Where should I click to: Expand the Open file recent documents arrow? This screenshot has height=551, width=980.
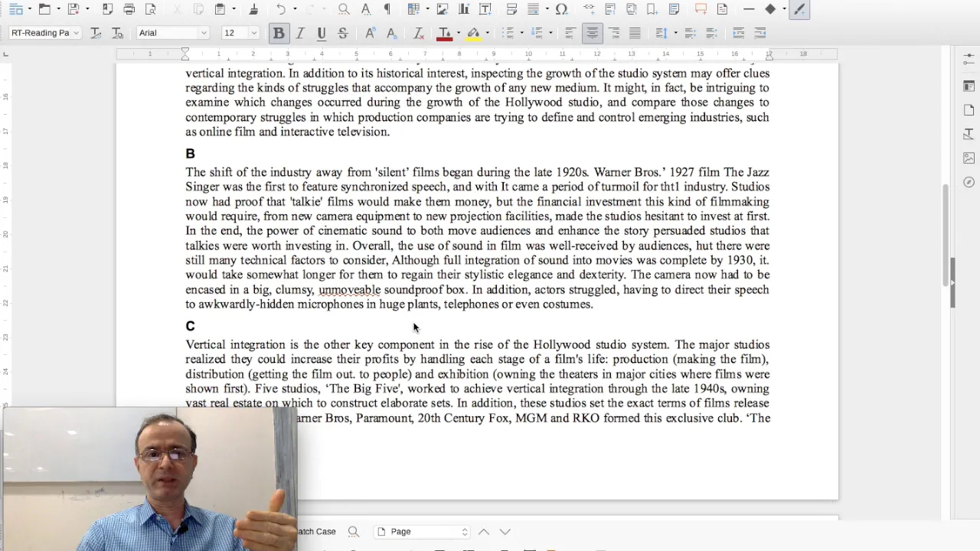click(x=58, y=9)
